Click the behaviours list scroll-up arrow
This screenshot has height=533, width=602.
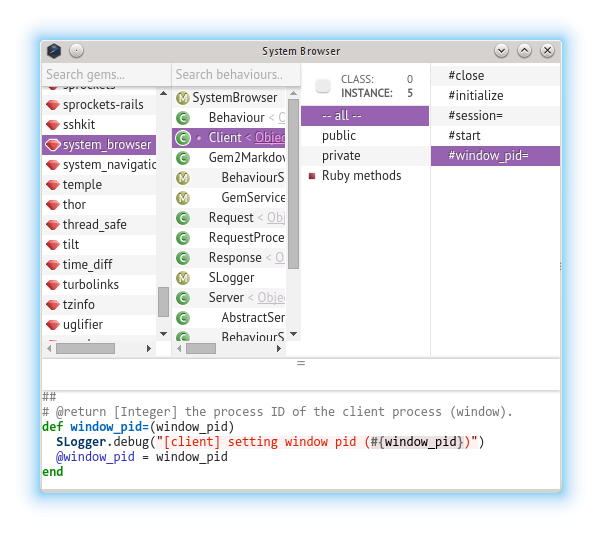(293, 93)
